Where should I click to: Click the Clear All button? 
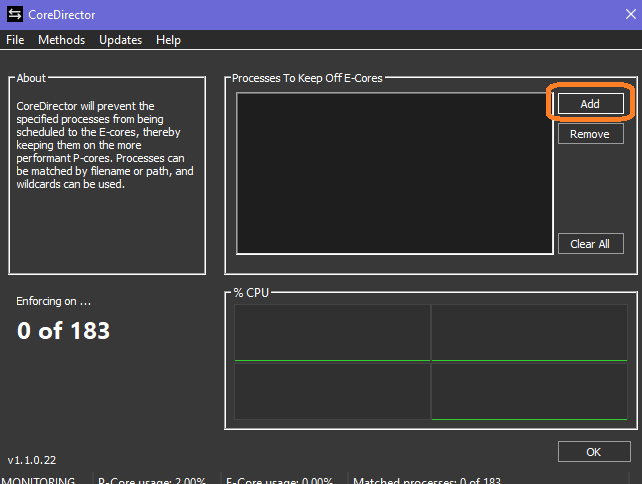[x=590, y=244]
